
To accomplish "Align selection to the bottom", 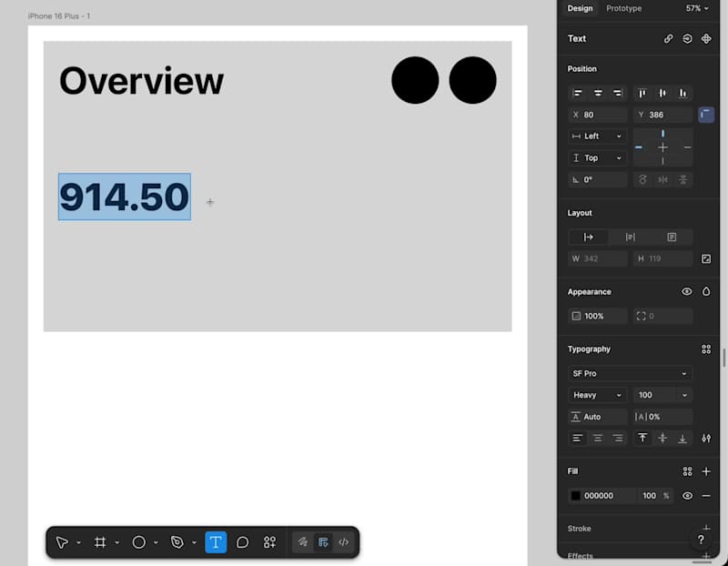I will [x=682, y=94].
